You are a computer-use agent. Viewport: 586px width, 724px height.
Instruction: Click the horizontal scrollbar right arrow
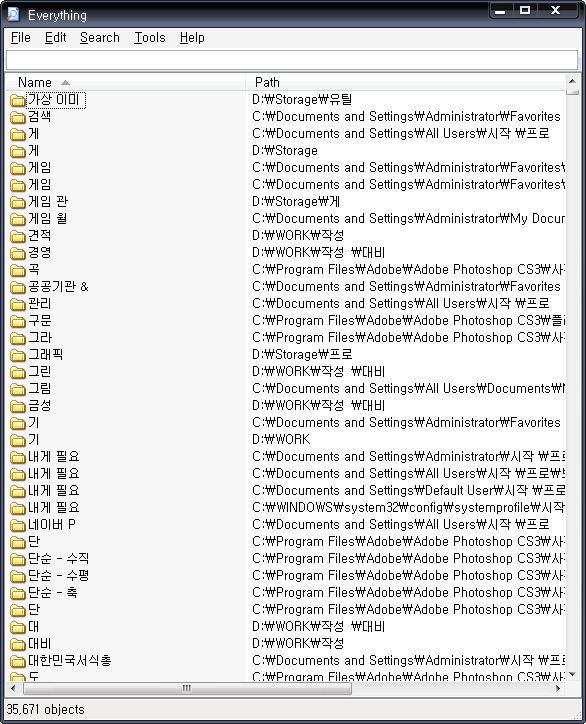[x=558, y=688]
